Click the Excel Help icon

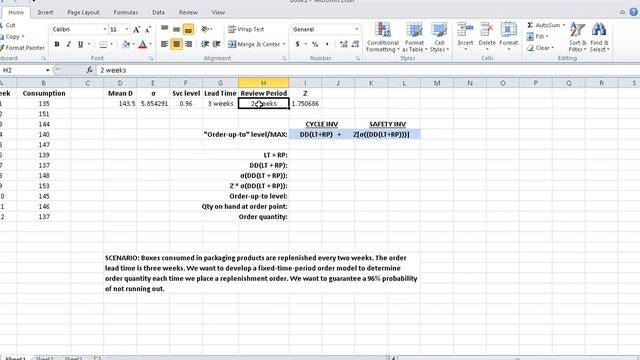pos(633,12)
